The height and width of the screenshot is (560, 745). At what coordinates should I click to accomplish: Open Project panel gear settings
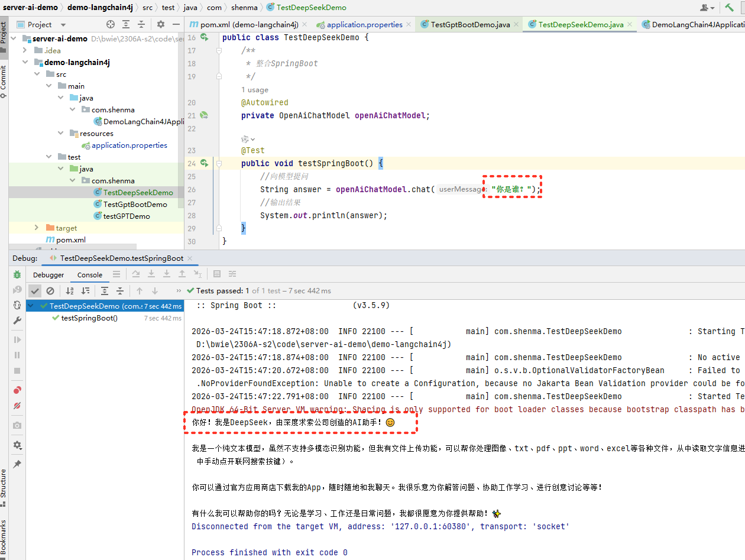(x=160, y=24)
